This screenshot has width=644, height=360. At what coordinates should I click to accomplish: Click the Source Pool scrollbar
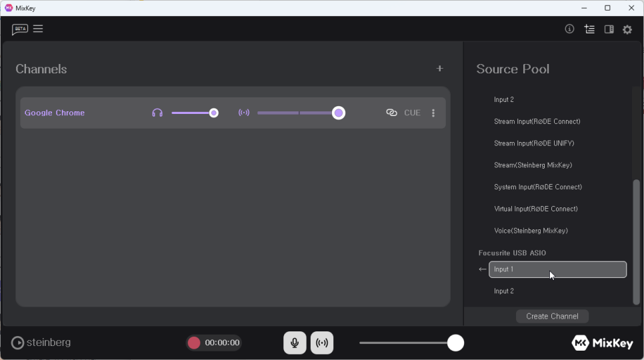(x=636, y=242)
